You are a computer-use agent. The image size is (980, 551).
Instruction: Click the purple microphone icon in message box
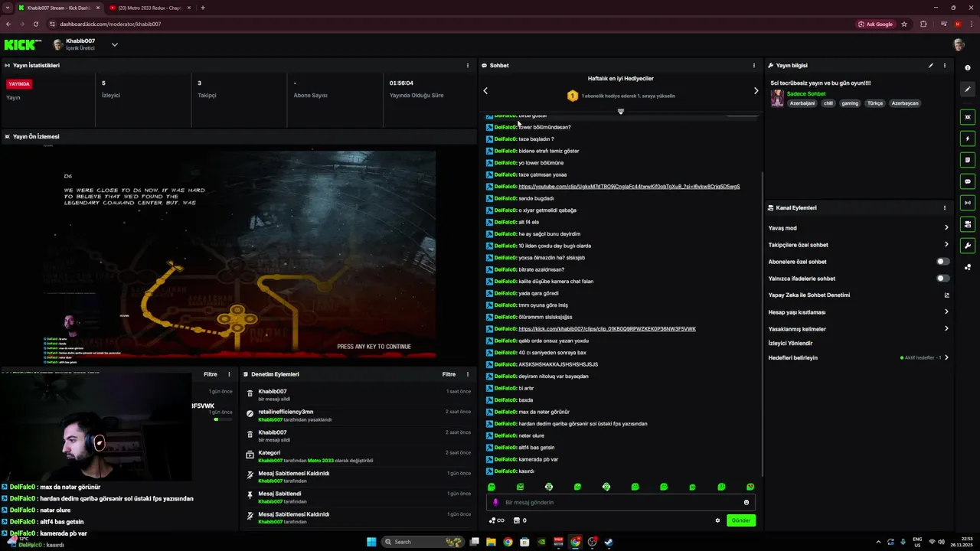click(x=495, y=503)
